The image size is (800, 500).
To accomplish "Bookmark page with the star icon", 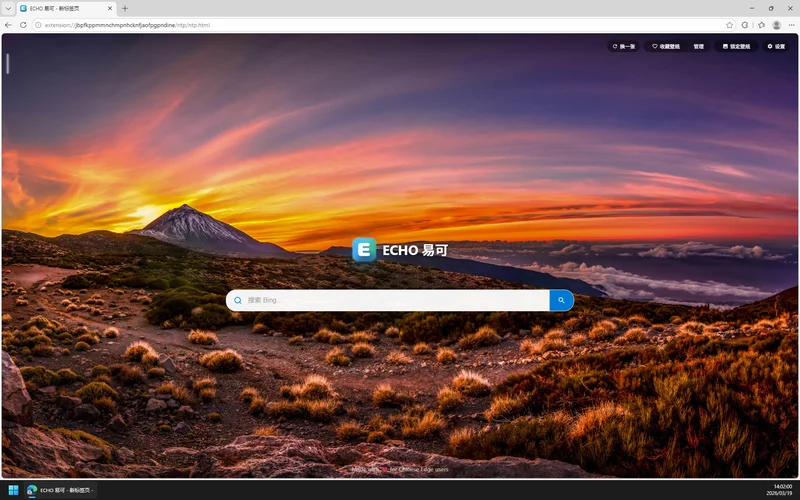I will (x=729, y=25).
